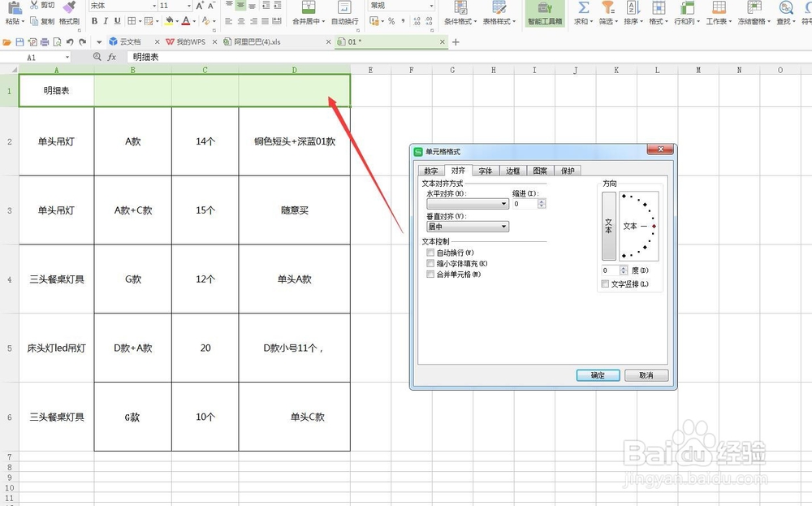Click the 确定 confirm button
The height and width of the screenshot is (506, 812).
[x=598, y=374]
